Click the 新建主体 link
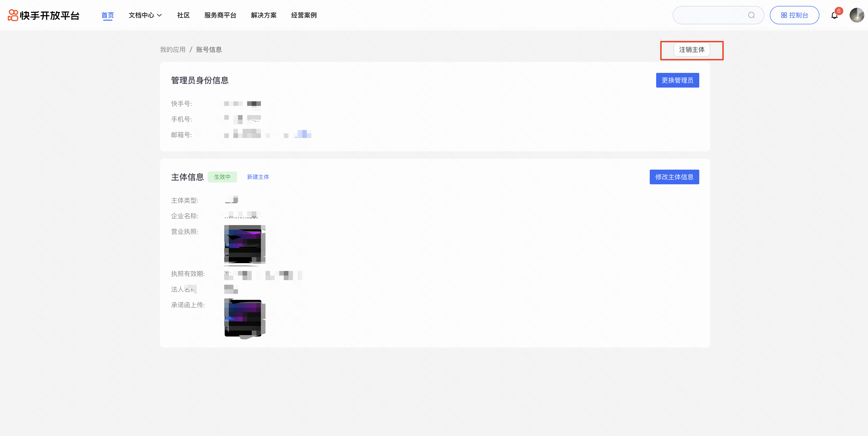The height and width of the screenshot is (436, 868). (x=258, y=177)
